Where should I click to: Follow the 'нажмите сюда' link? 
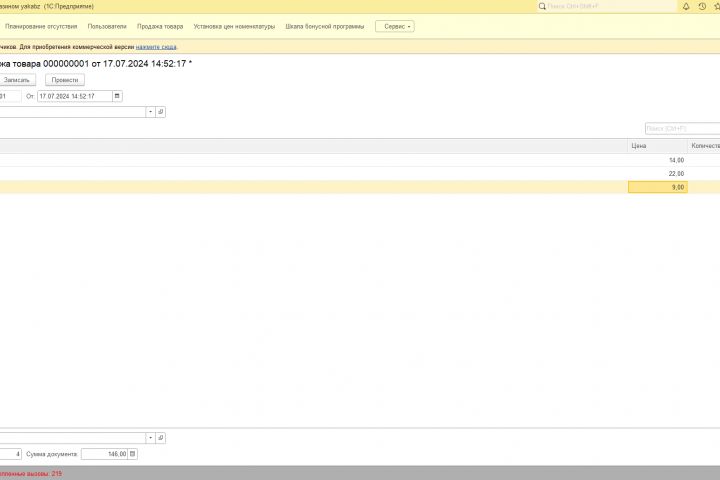point(156,47)
